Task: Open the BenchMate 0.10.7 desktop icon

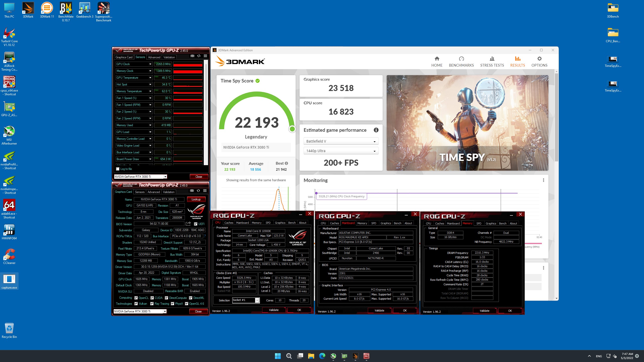Action: pyautogui.click(x=66, y=12)
